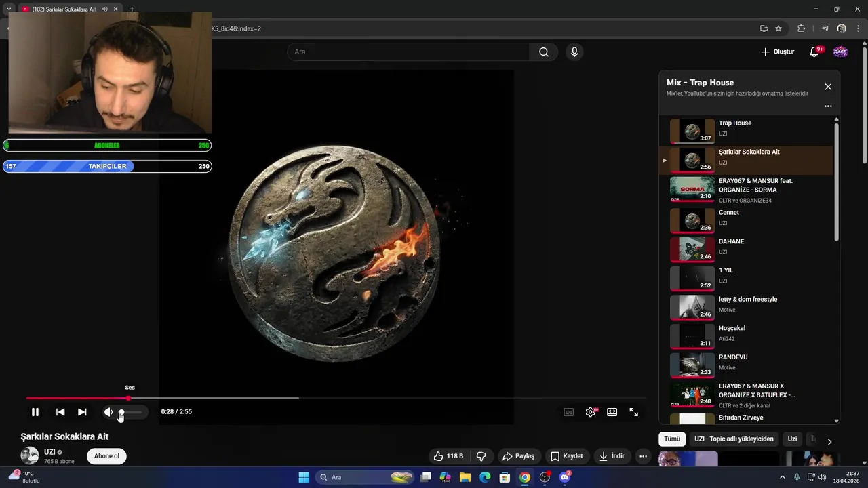Open the Oluştur create menu
Viewport: 868px width, 488px height.
[777, 52]
